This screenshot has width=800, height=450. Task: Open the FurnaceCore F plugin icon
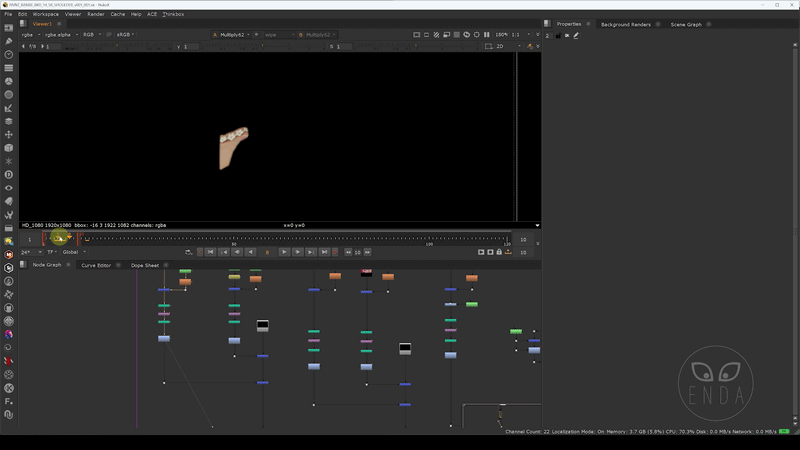pos(9,402)
